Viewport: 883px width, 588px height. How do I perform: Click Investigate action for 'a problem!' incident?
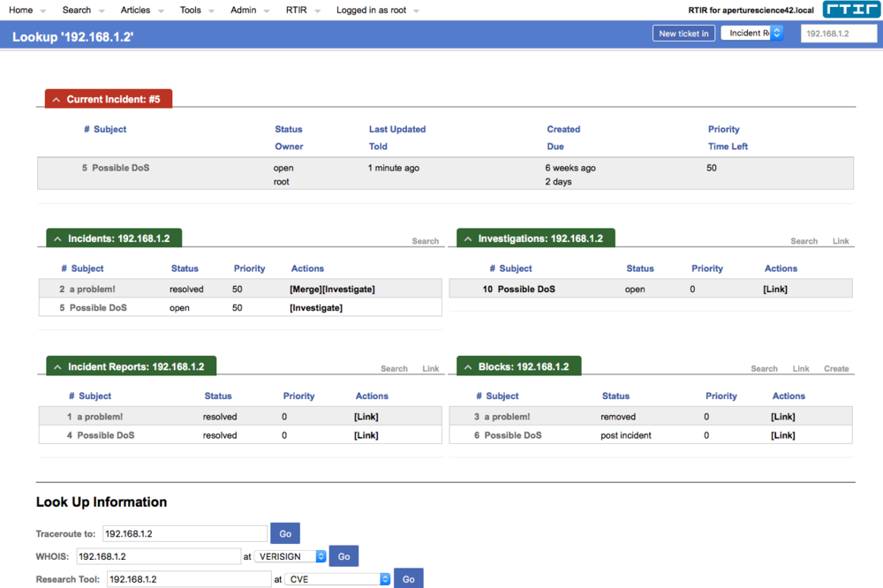point(349,289)
